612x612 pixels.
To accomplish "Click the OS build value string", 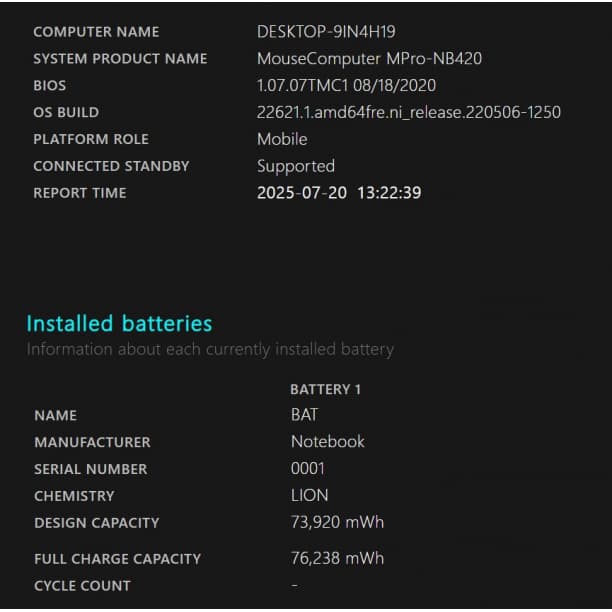I will [x=408, y=113].
